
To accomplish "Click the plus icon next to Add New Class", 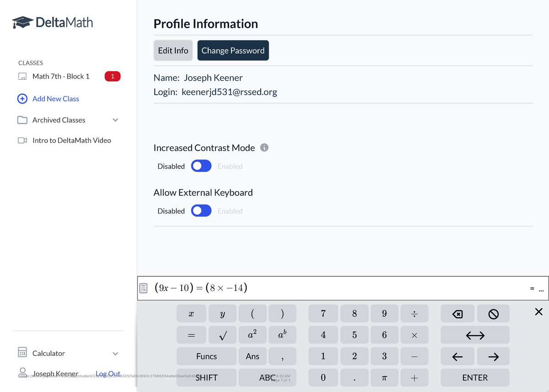I will [x=22, y=98].
